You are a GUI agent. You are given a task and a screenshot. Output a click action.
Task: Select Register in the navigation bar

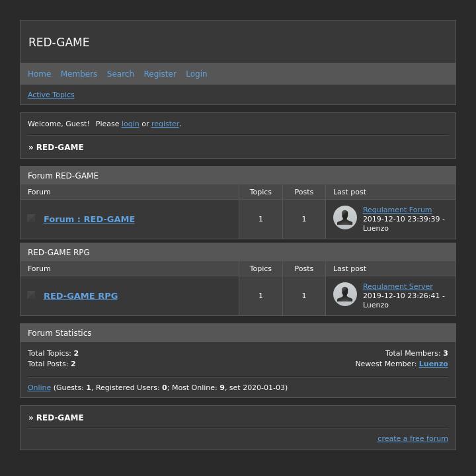(160, 74)
